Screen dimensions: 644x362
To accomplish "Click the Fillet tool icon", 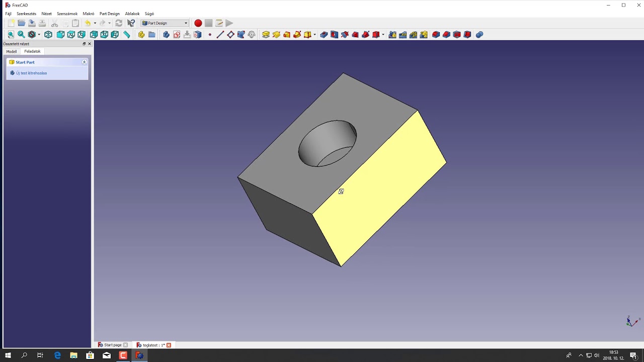I will click(x=436, y=35).
